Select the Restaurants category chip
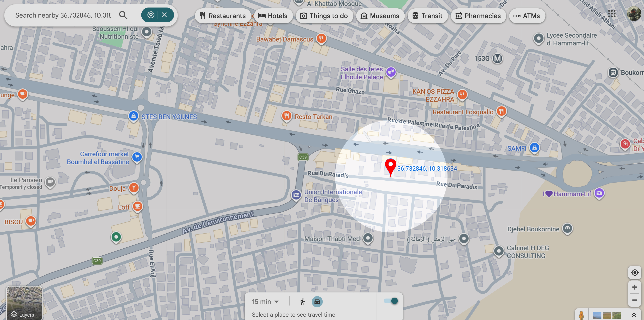 (x=223, y=16)
